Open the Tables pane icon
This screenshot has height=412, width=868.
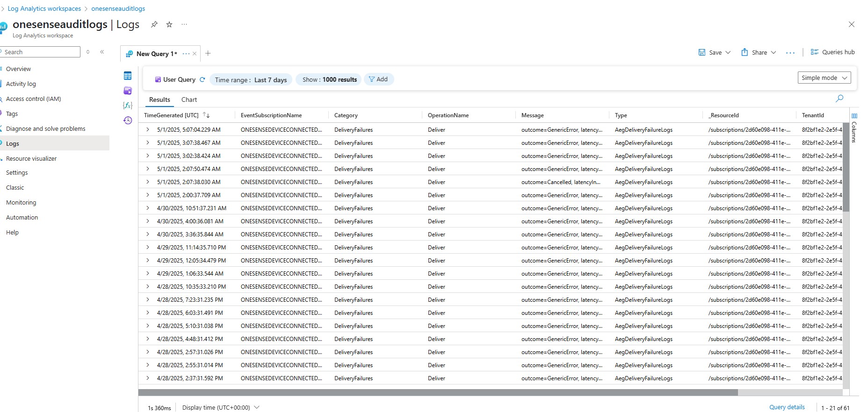click(128, 76)
